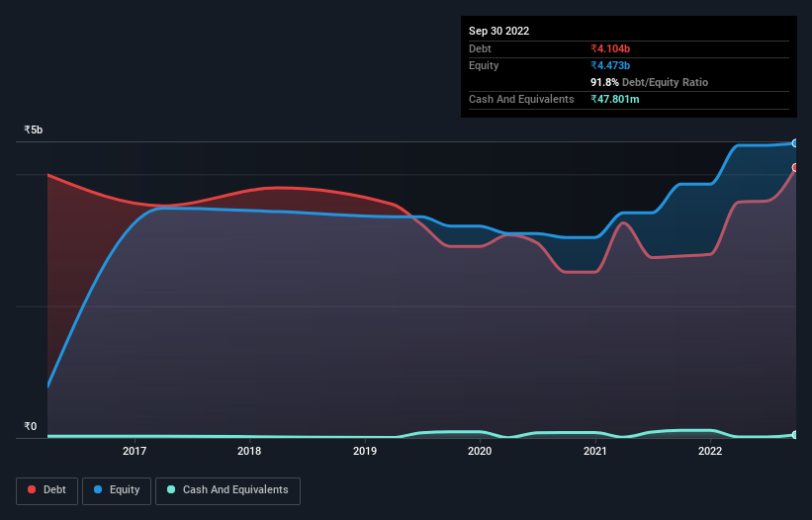
Task: Click the 2018 x-axis label
Action: coord(249,451)
